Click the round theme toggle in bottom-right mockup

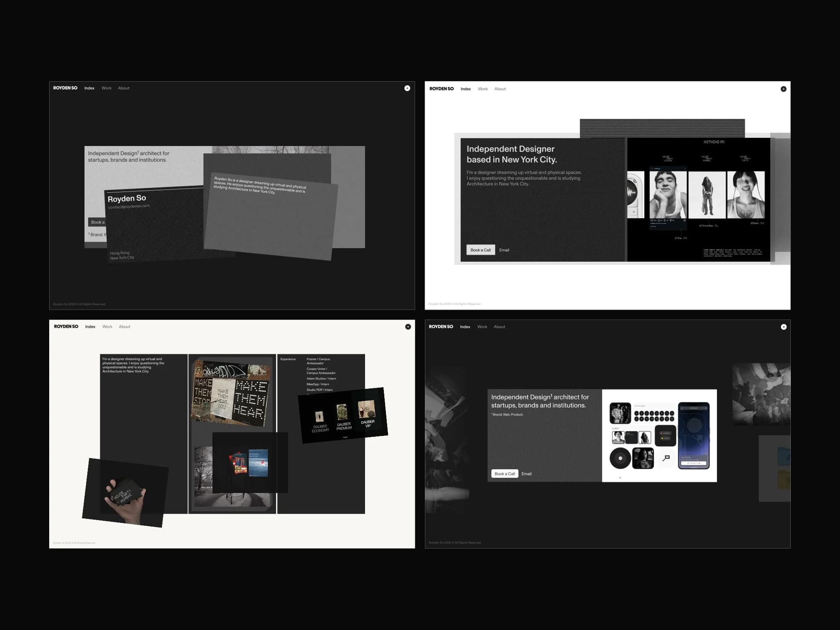[783, 327]
